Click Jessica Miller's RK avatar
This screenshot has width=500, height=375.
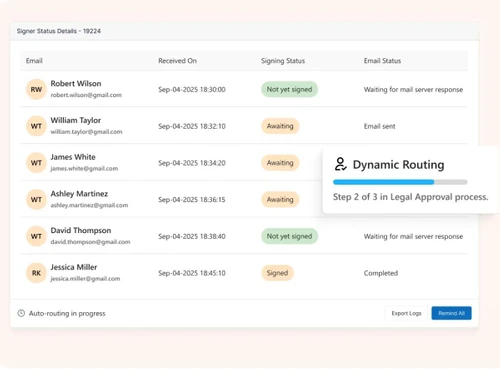36,273
